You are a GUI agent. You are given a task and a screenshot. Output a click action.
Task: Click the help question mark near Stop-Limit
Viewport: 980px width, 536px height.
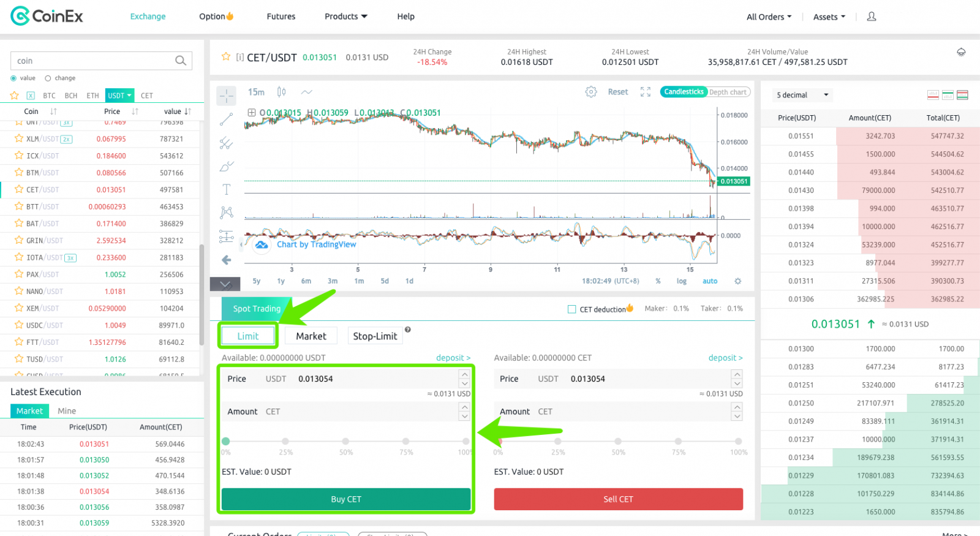click(408, 330)
